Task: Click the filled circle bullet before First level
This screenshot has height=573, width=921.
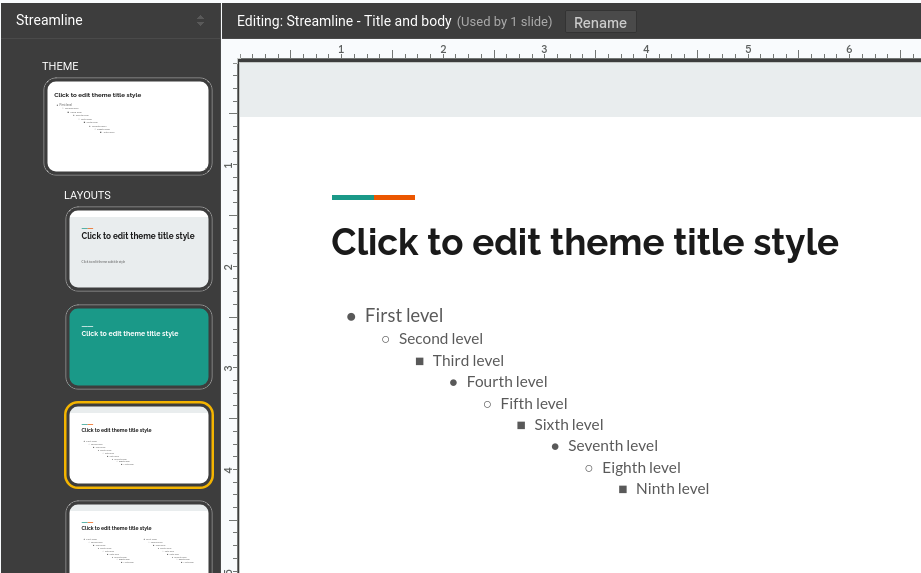Action: [351, 316]
